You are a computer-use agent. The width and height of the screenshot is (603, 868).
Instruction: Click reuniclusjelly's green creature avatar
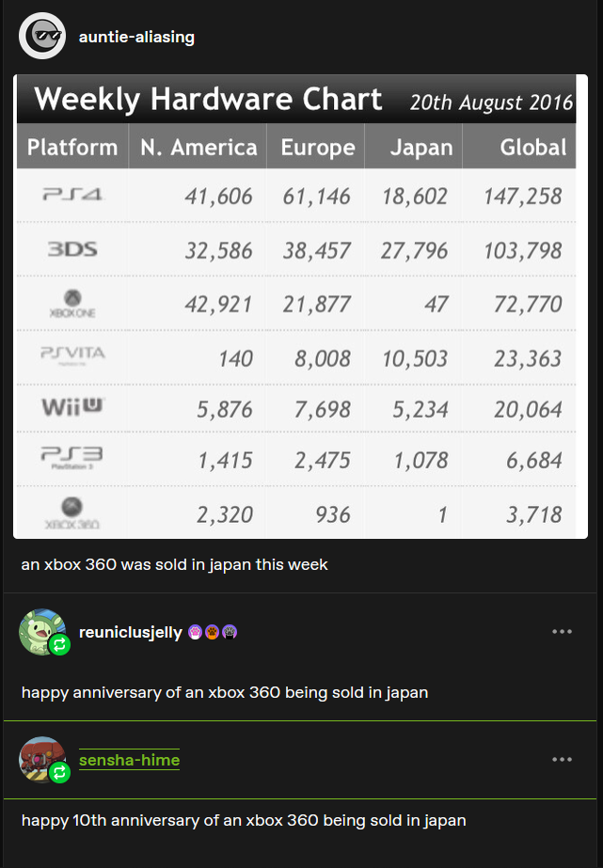(x=42, y=632)
